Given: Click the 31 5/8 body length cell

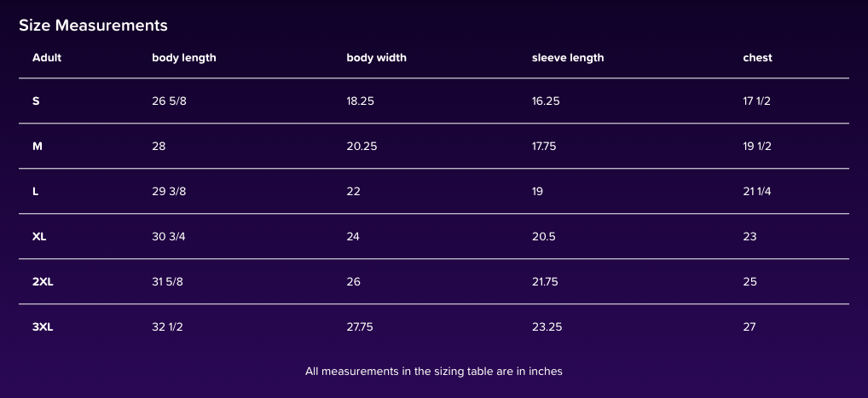Looking at the screenshot, I should (169, 281).
